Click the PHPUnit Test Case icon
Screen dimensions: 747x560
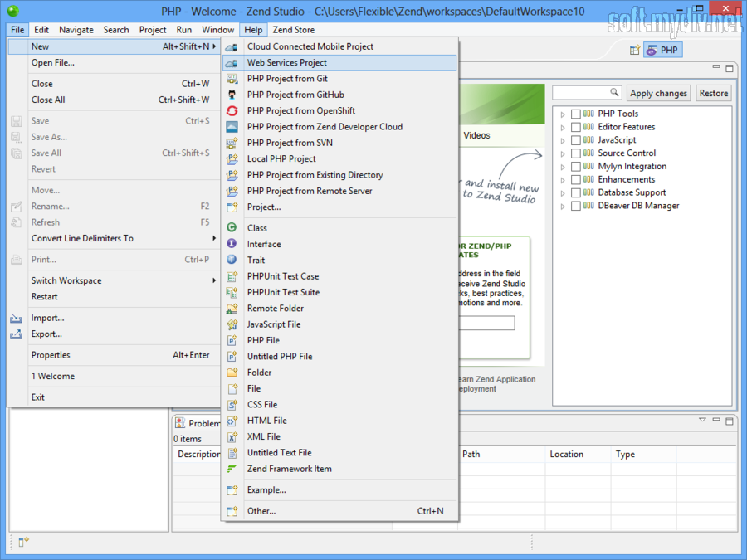(x=232, y=276)
